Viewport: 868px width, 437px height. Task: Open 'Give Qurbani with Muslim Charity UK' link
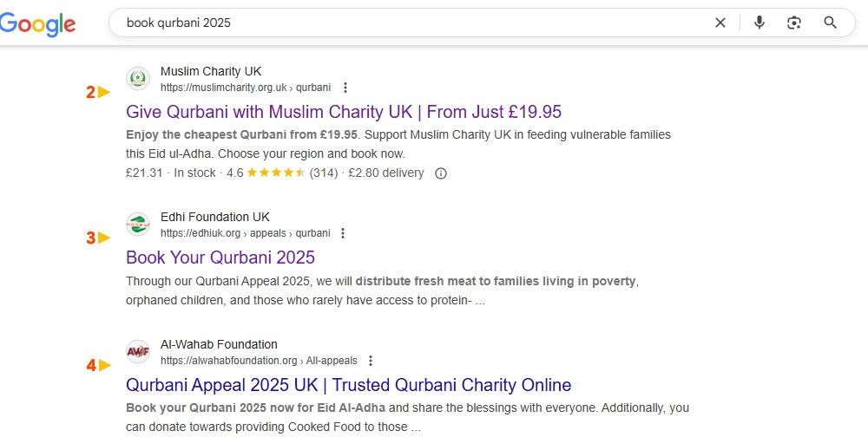344,112
